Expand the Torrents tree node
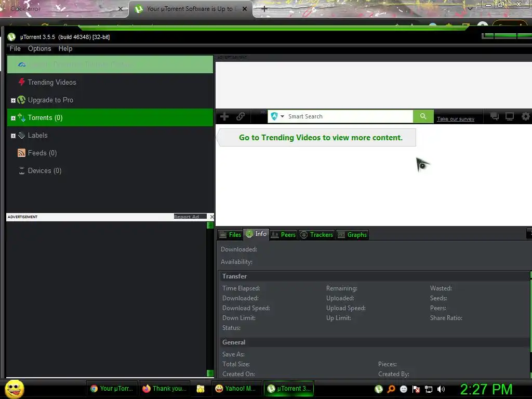Viewport: 532px width, 399px height. pyautogui.click(x=13, y=118)
